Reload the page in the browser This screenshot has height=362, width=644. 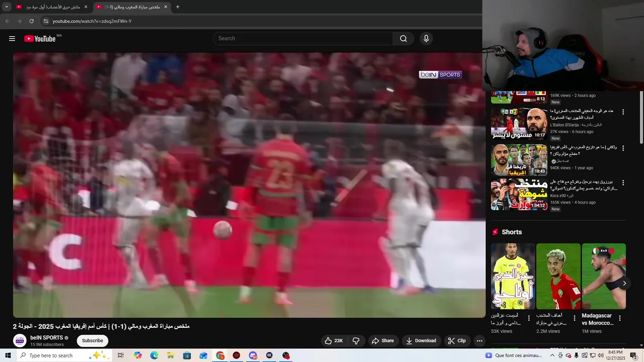tap(31, 21)
